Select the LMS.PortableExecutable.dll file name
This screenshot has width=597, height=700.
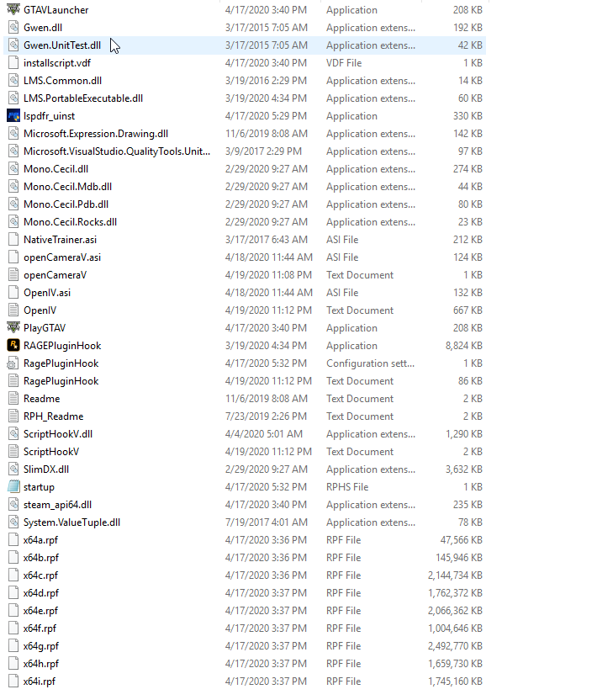coord(83,98)
